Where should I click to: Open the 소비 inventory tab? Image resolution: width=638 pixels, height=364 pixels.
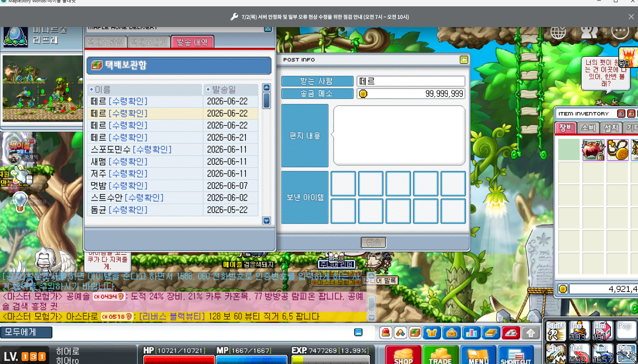tap(588, 128)
